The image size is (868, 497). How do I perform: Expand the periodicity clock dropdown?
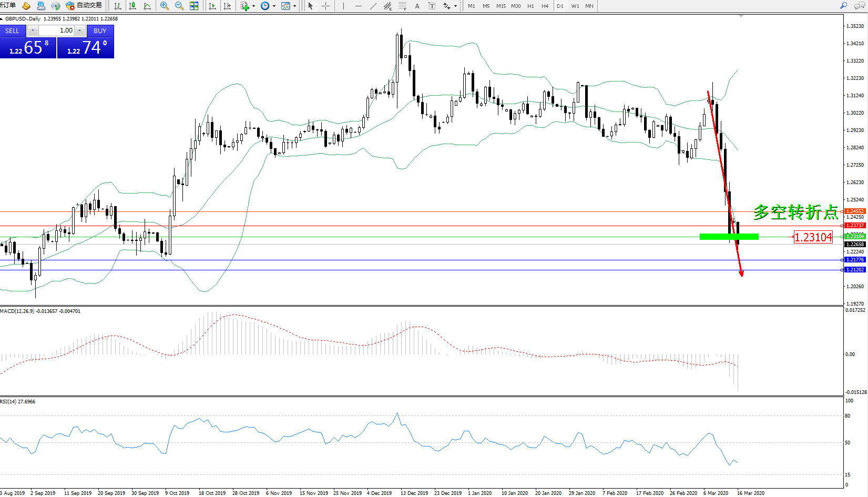click(274, 6)
